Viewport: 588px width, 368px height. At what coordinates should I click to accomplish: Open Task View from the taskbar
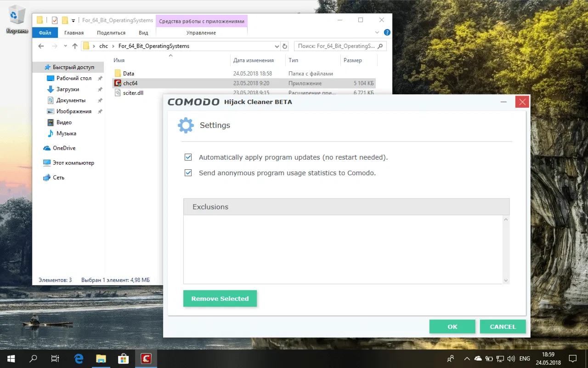55,358
